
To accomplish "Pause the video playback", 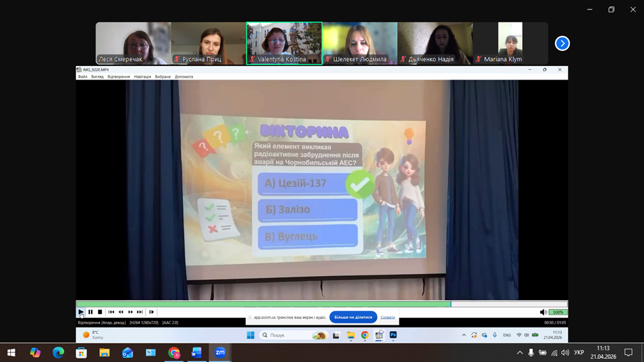I will (90, 312).
